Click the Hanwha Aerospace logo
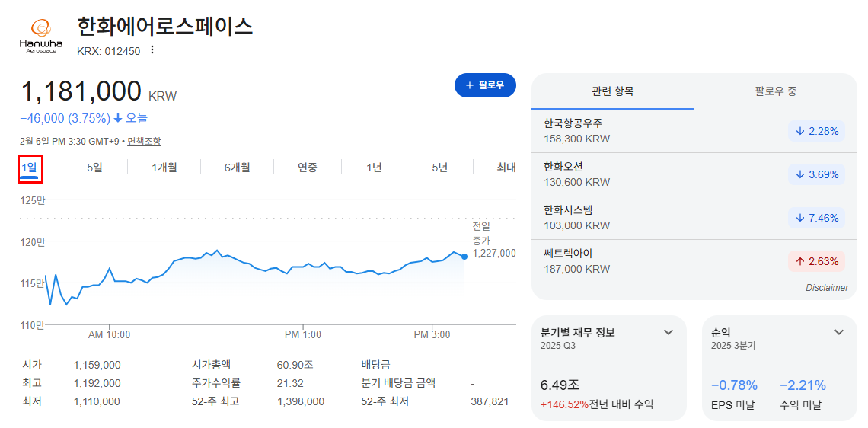Image resolution: width=868 pixels, height=428 pixels. [41, 36]
